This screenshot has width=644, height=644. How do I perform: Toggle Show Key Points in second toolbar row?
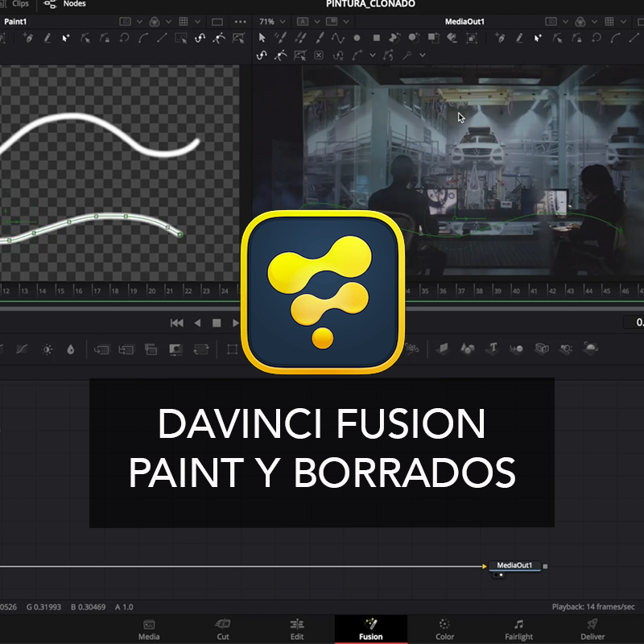tap(262, 55)
